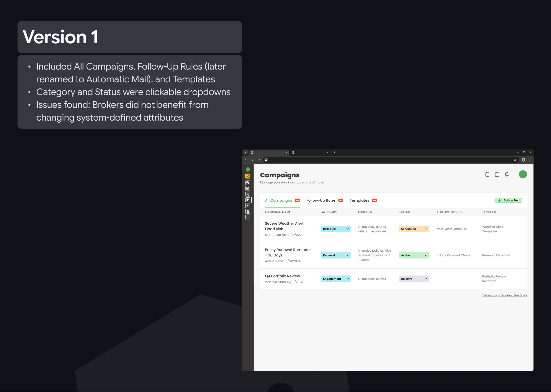Open the Inactive status dropdown

coord(413,279)
